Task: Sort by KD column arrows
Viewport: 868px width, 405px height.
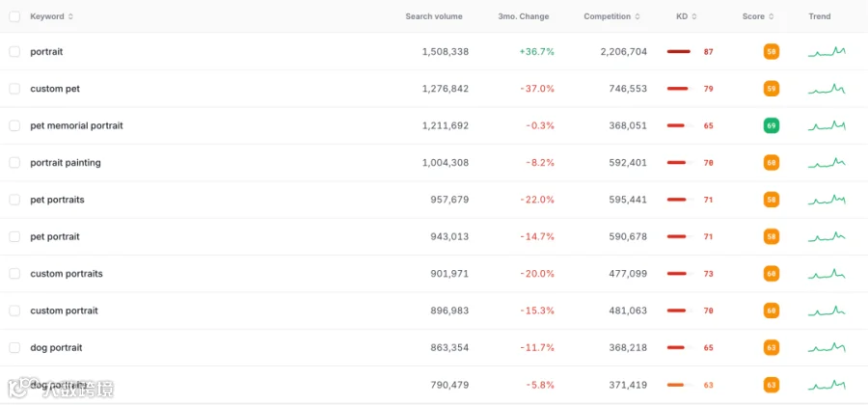Action: point(694,16)
